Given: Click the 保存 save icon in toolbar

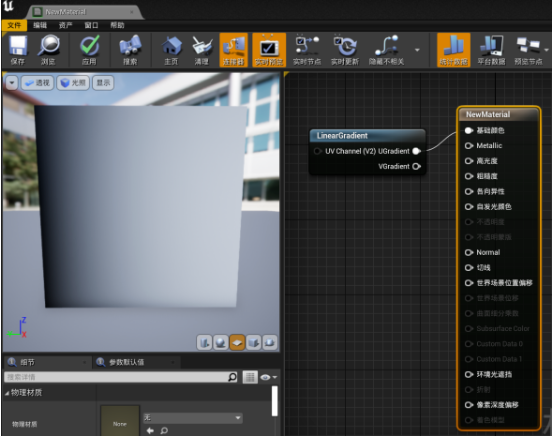Looking at the screenshot, I should click(18, 50).
